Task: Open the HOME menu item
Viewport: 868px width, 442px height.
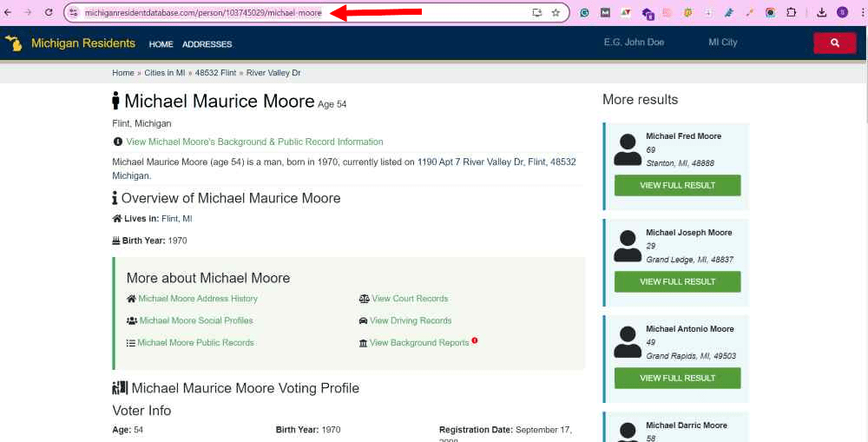Action: [x=161, y=44]
